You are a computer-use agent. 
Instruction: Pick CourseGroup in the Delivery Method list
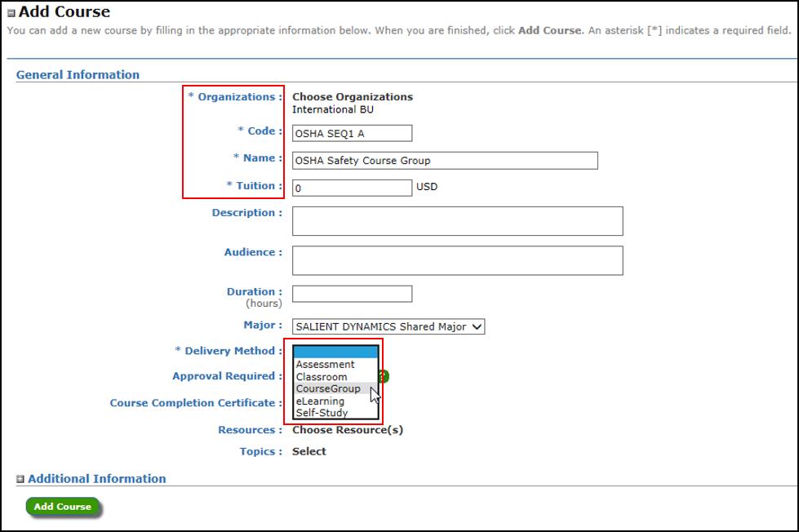pyautogui.click(x=328, y=389)
